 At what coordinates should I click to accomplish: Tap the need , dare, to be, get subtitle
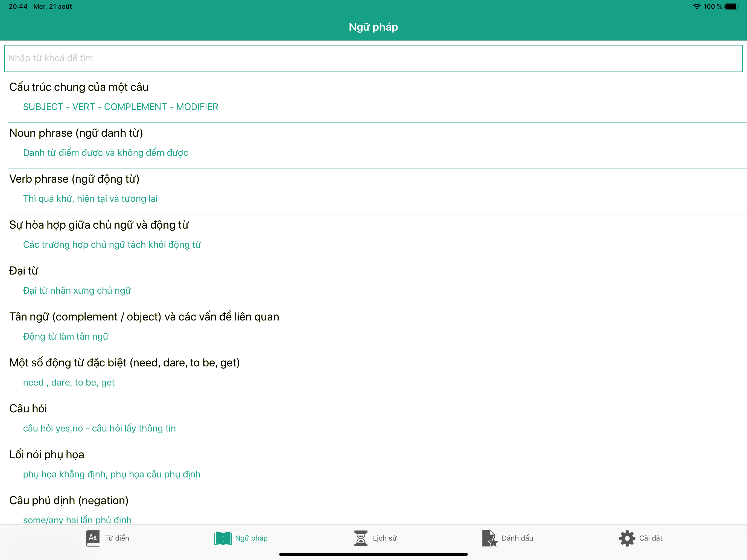[x=69, y=382]
